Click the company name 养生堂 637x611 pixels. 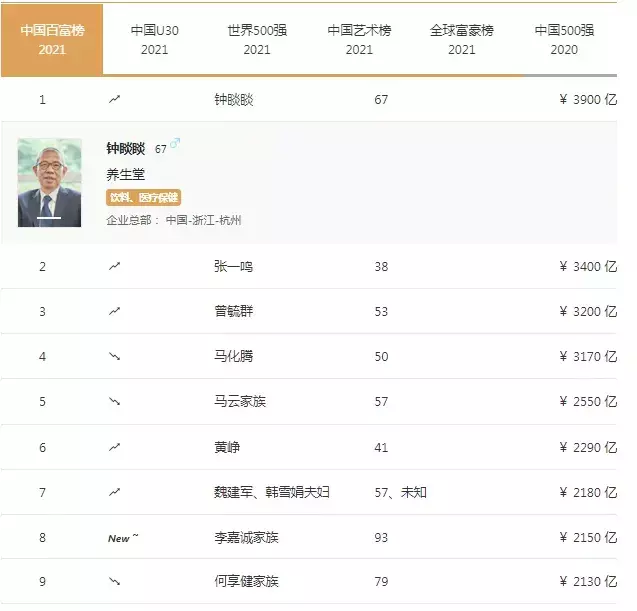(126, 175)
